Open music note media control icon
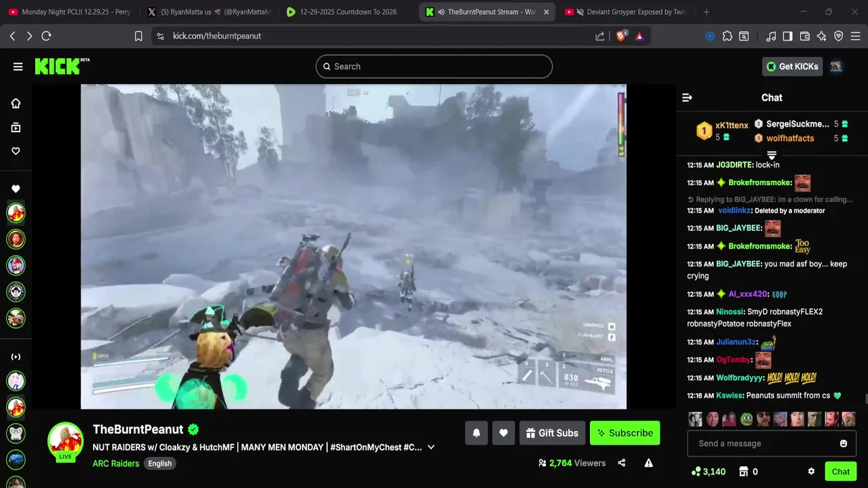The image size is (868, 488). coord(771,37)
